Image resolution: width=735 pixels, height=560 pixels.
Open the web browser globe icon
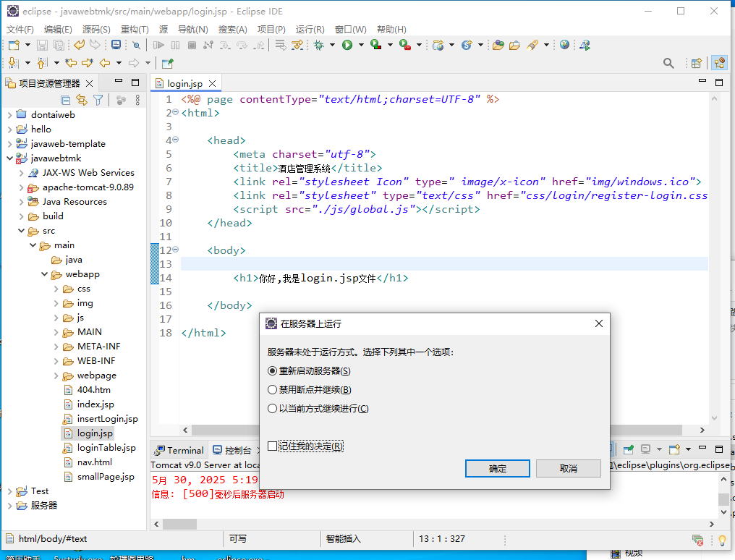pyautogui.click(x=565, y=45)
